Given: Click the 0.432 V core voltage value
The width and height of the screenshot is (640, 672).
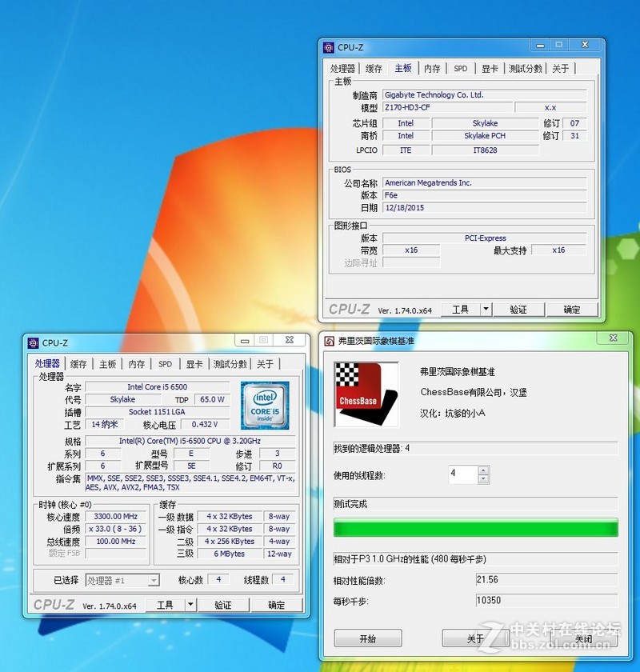Looking at the screenshot, I should pos(205,424).
